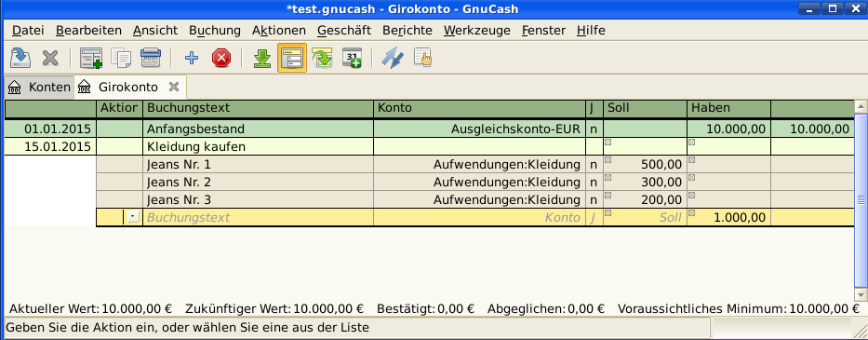Screen dimensions: 868x340
Task: Click the Haben column header
Action: [729, 109]
